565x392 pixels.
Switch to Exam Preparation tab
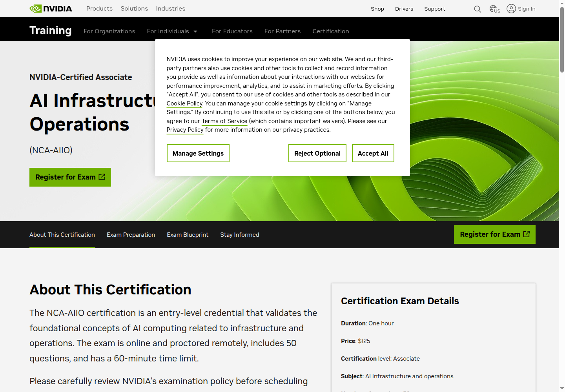pyautogui.click(x=131, y=235)
